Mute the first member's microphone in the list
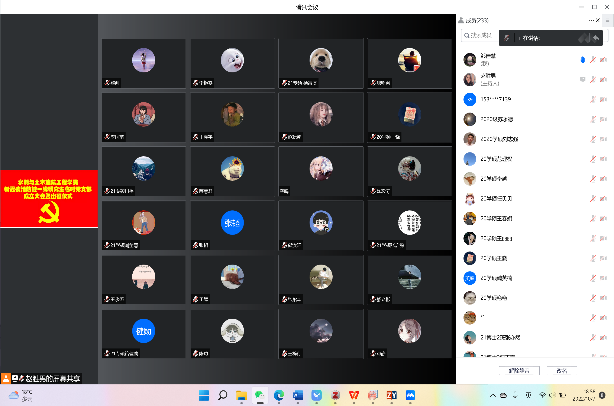614x406 pixels. tap(594, 60)
